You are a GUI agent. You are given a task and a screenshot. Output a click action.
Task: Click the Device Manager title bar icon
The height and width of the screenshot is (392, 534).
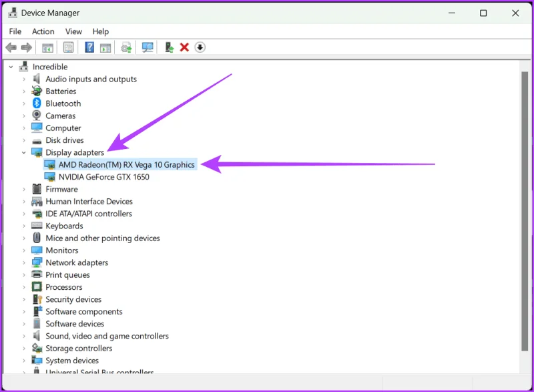(13, 13)
